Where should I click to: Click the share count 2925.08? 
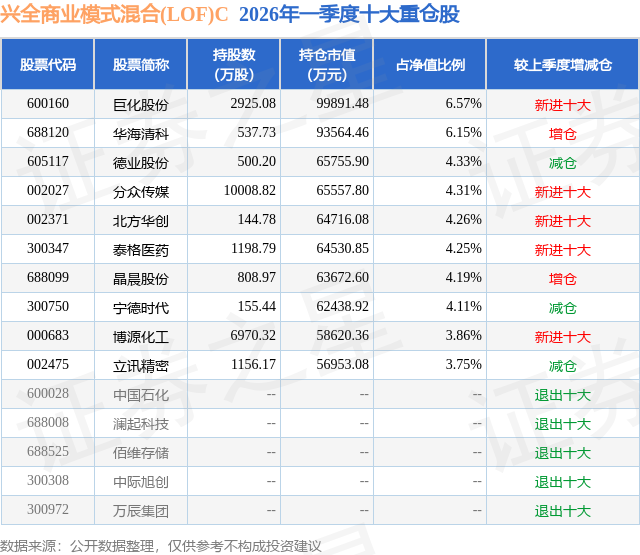tap(253, 104)
